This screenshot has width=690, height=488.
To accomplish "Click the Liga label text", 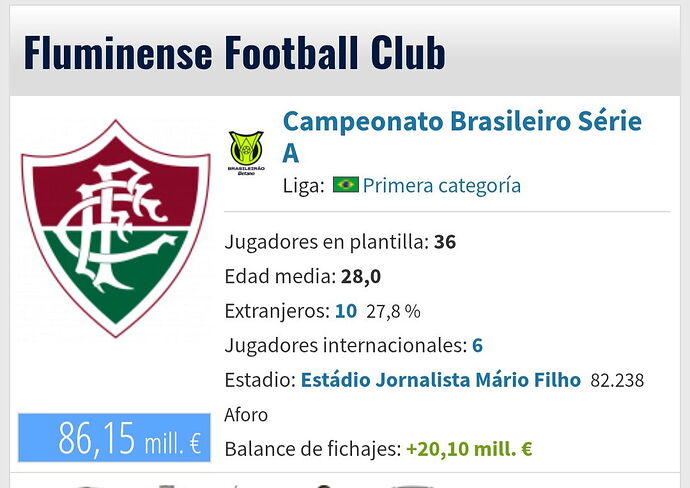I will pyautogui.click(x=304, y=186).
